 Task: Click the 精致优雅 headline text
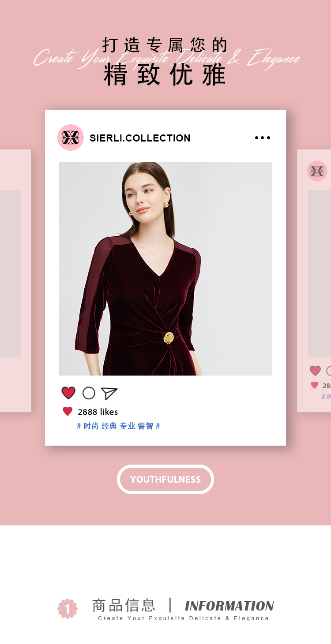(165, 75)
